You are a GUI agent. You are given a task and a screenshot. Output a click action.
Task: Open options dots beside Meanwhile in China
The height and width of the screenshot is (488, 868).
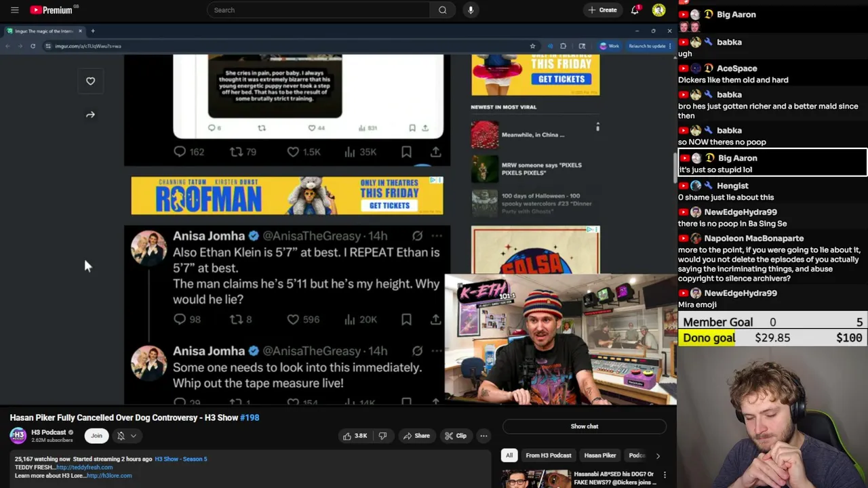[x=597, y=127]
